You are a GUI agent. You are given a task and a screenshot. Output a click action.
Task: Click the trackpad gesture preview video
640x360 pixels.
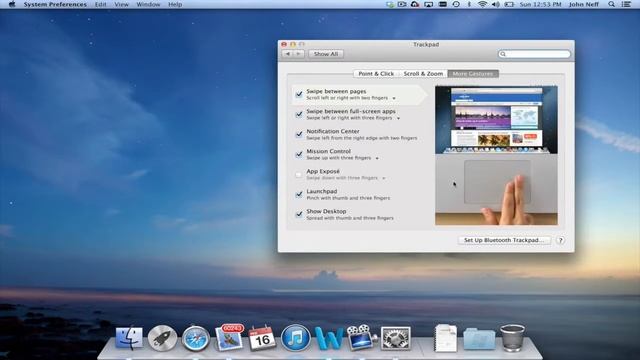tap(496, 155)
